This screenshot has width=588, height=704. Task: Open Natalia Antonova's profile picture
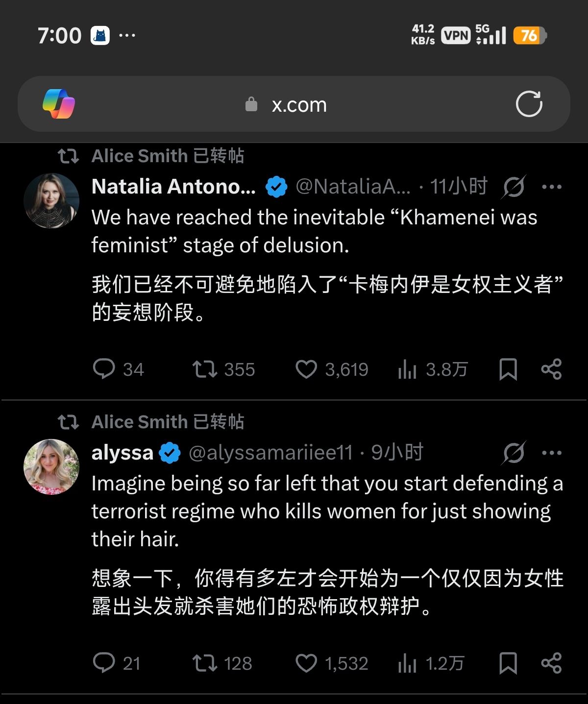pyautogui.click(x=51, y=200)
